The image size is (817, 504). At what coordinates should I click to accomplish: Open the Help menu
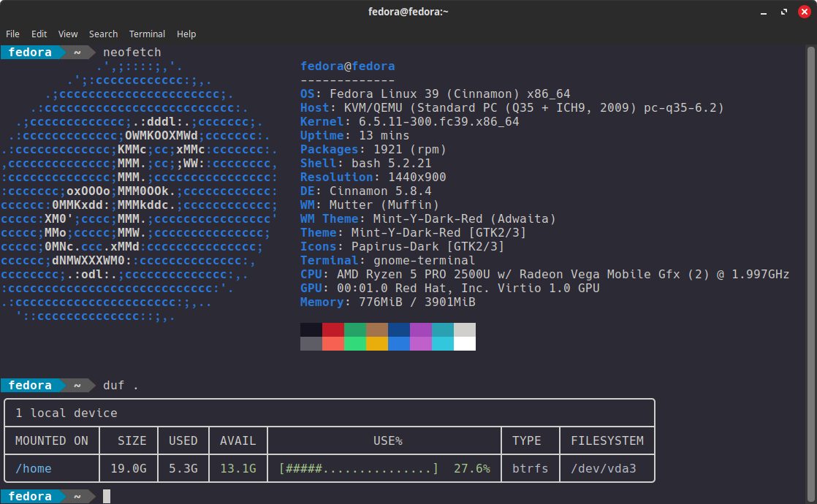(186, 34)
